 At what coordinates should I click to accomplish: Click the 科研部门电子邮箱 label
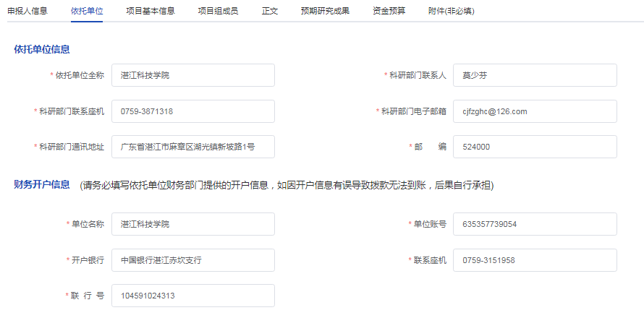pyautogui.click(x=414, y=111)
